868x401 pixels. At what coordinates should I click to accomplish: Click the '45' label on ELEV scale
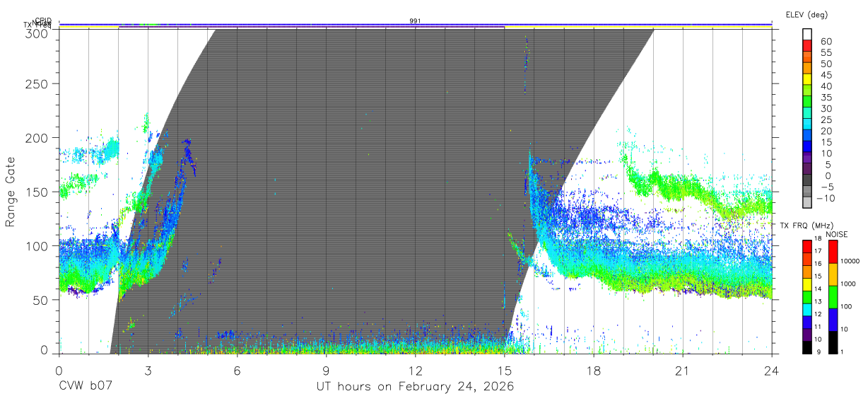(x=826, y=75)
